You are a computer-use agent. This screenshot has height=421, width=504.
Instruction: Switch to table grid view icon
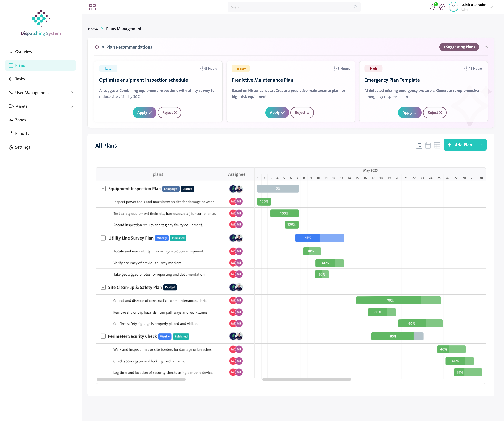click(x=437, y=145)
